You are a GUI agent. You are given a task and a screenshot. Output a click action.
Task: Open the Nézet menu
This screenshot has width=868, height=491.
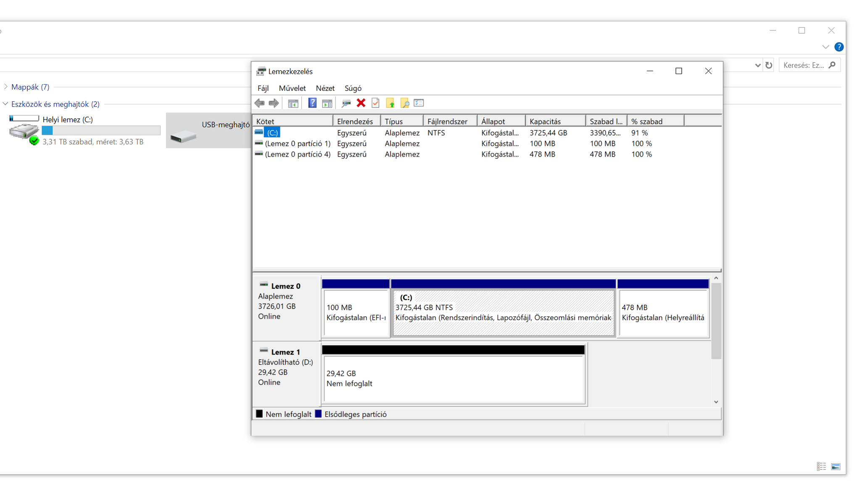coord(325,88)
